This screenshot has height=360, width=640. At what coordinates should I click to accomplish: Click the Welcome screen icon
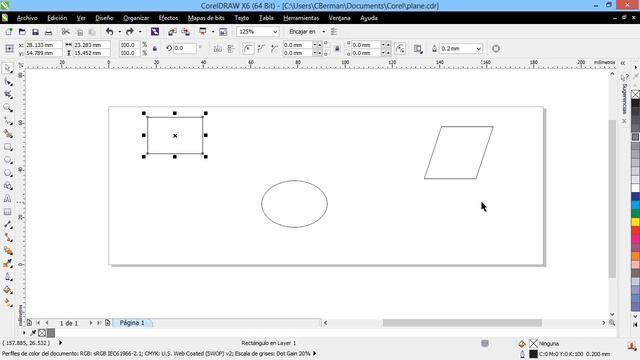pyautogui.click(x=223, y=31)
